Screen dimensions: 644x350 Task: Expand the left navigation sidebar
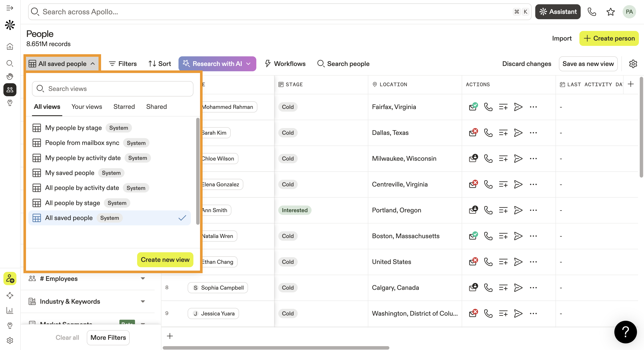(x=10, y=8)
